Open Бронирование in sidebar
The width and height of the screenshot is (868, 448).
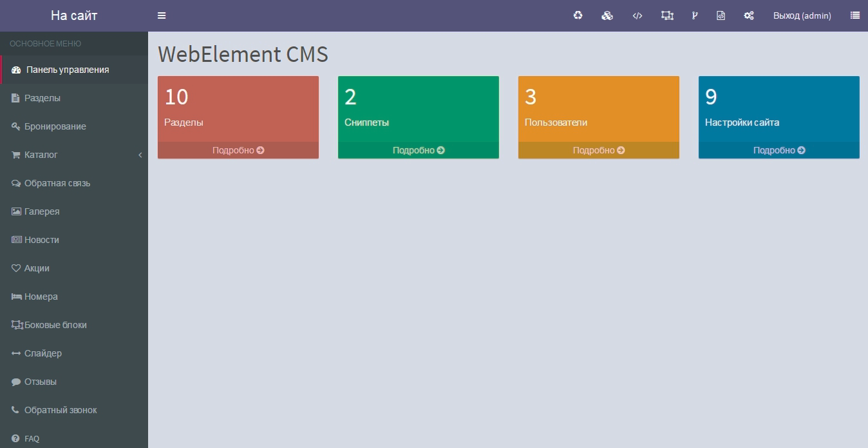pos(74,126)
